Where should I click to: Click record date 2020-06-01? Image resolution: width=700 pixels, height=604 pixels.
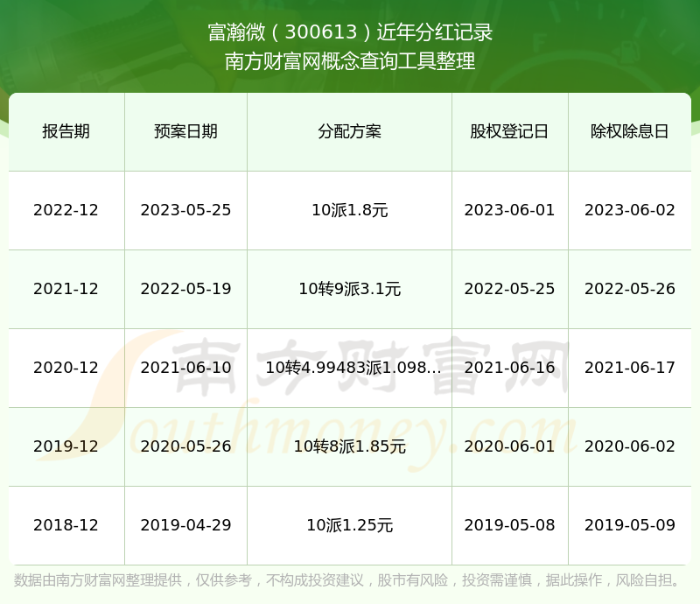[x=509, y=446]
